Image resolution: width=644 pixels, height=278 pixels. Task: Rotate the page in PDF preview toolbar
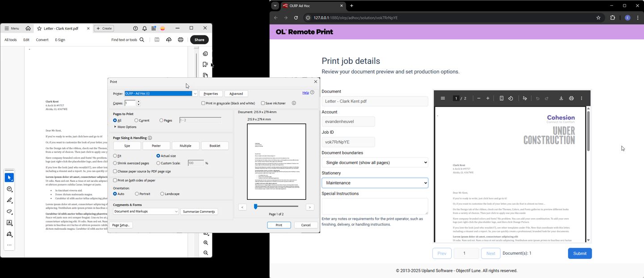click(511, 98)
